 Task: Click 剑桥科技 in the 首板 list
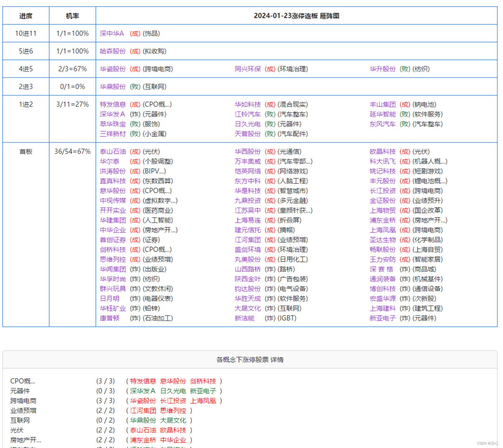(113, 250)
